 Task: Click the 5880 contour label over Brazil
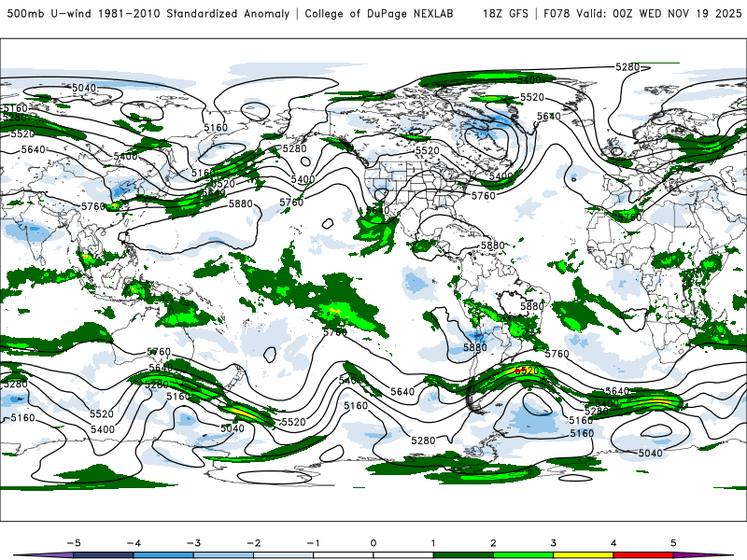[532, 306]
